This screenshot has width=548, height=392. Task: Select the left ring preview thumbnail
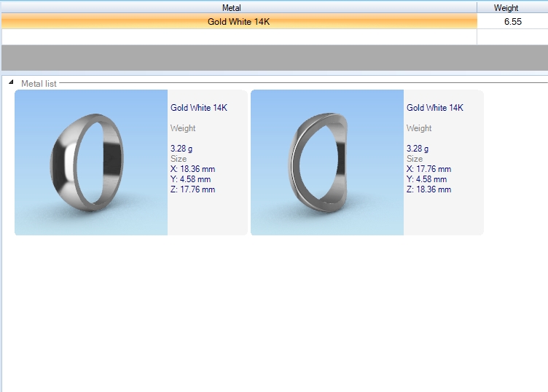pos(91,162)
